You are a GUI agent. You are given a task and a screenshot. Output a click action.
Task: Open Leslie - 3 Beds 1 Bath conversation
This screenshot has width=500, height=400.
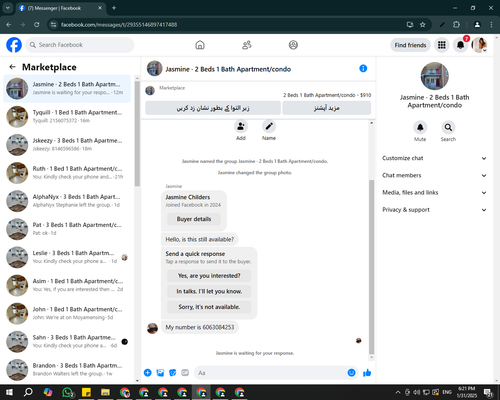tap(67, 257)
